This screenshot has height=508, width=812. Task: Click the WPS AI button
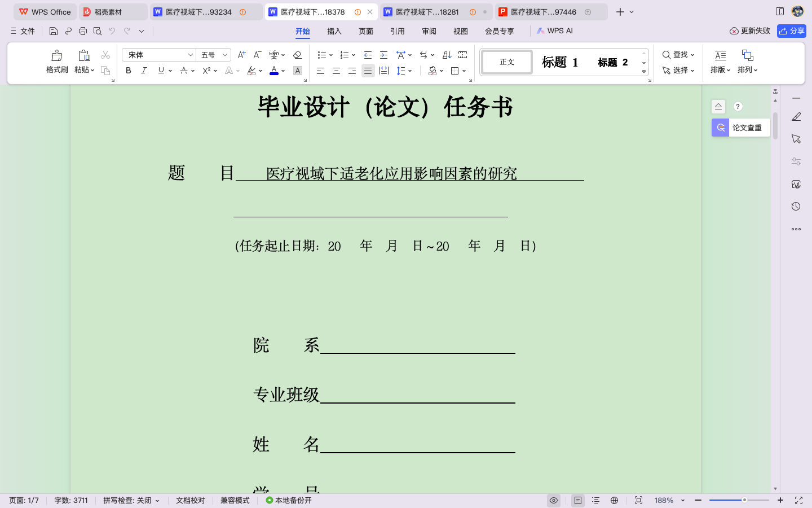pyautogui.click(x=554, y=31)
